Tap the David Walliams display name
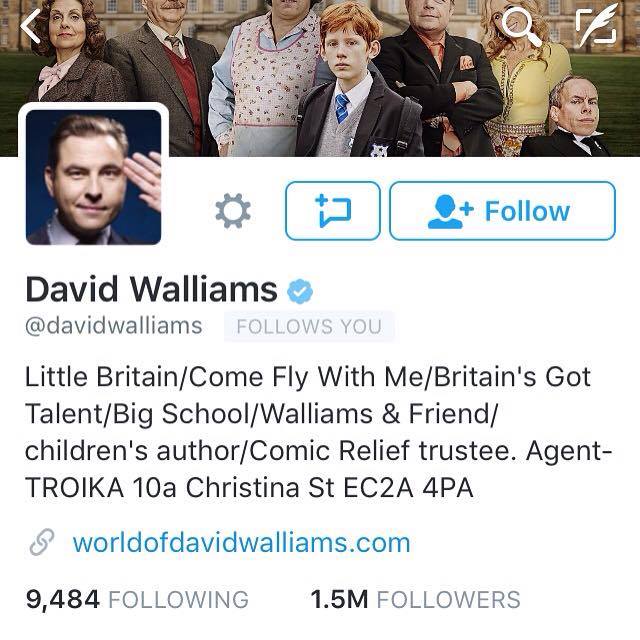Screen dimensions: 640x640 click(x=151, y=289)
